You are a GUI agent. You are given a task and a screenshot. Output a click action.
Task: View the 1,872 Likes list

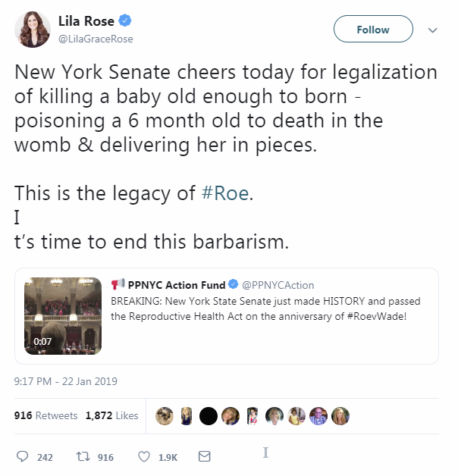coord(112,415)
